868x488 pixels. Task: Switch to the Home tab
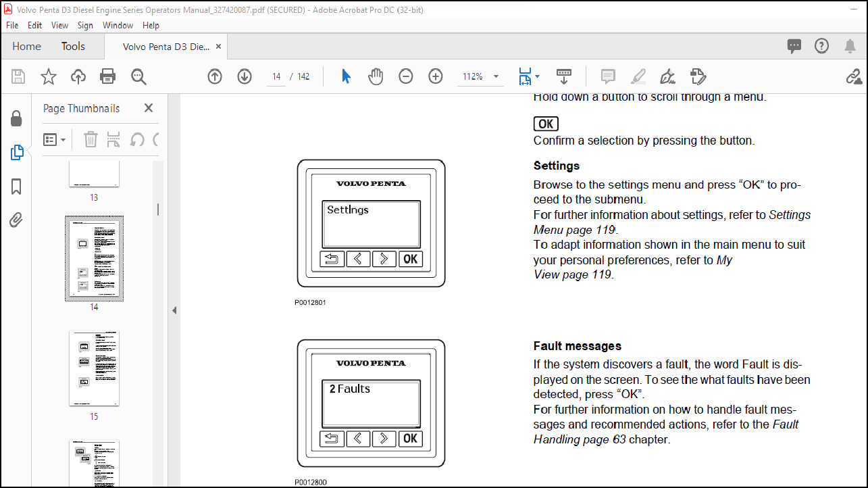click(27, 46)
